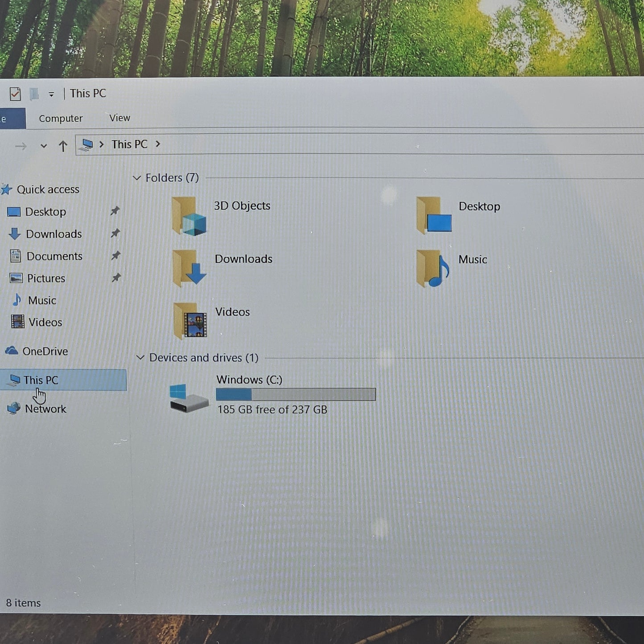Screen dimensions: 644x644
Task: Open the recent locations dropdown arrow
Action: (43, 146)
